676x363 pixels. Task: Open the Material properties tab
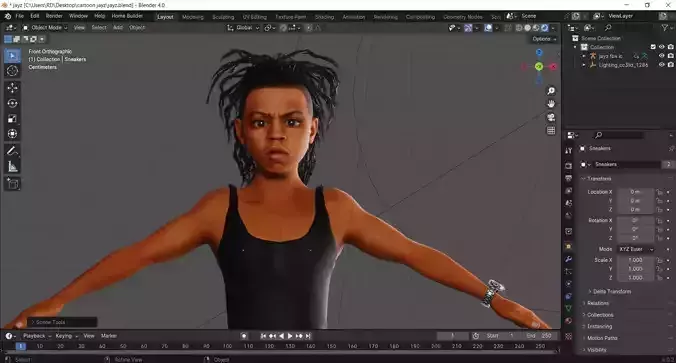point(569,321)
